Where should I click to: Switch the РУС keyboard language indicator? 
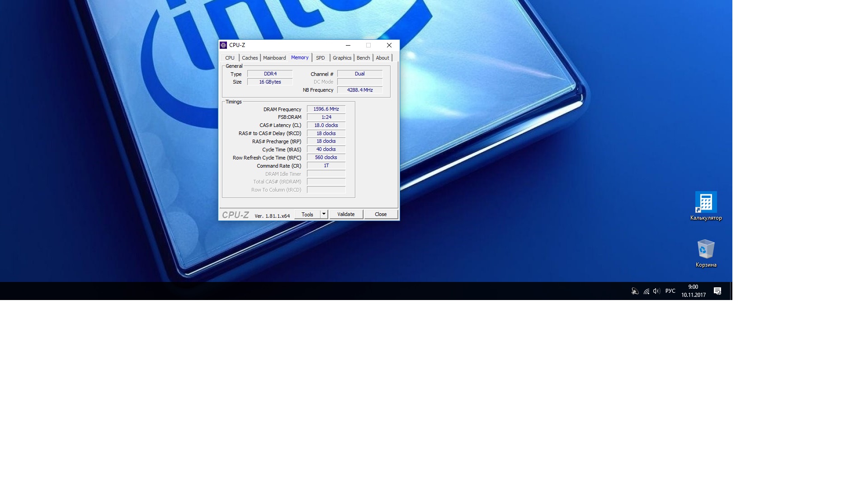pyautogui.click(x=670, y=291)
